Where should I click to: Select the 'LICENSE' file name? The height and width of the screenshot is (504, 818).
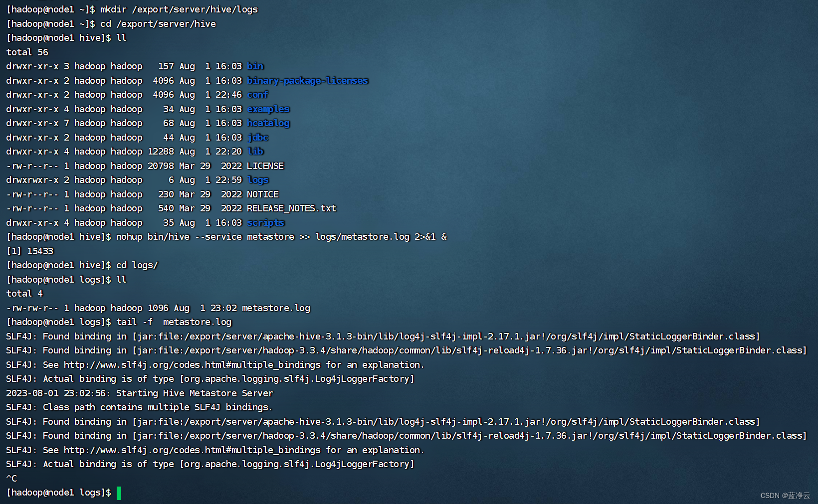[x=265, y=166]
